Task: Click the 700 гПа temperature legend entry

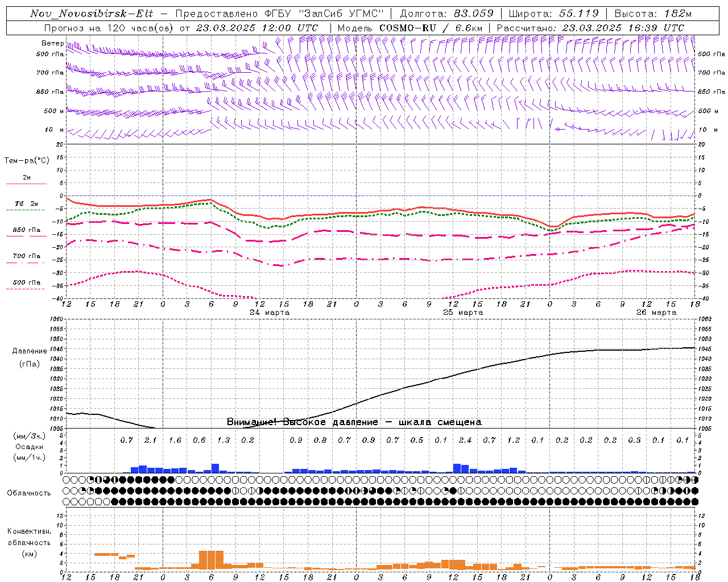Action: click(27, 256)
